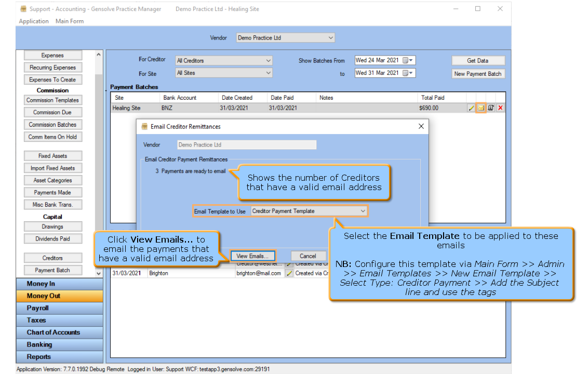Image resolution: width=588 pixels, height=374 pixels.
Task: Delete the payment batch with the red X icon
Action: coord(500,108)
